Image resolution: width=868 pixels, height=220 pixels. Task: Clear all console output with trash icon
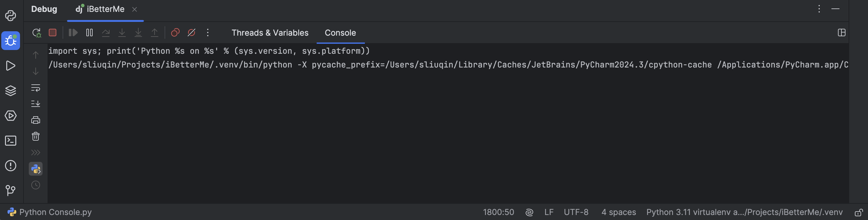pos(36,136)
